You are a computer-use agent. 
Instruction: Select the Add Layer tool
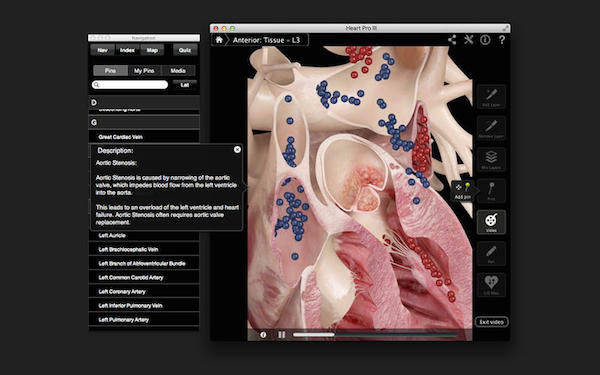click(x=491, y=97)
